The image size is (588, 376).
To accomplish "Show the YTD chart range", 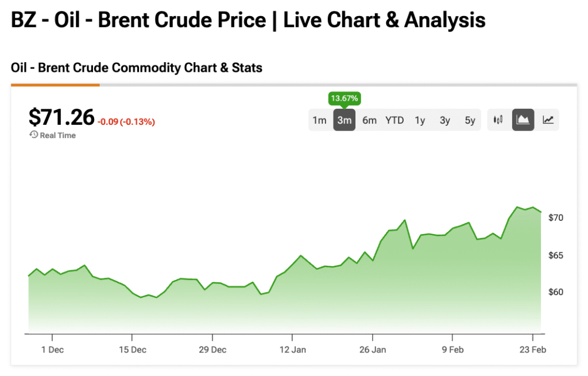I will (394, 120).
